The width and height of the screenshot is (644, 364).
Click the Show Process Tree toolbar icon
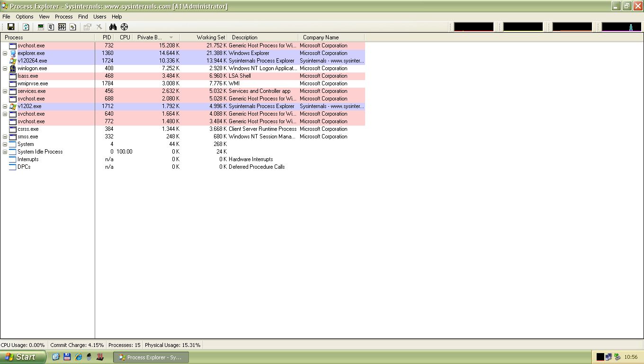tap(51, 27)
